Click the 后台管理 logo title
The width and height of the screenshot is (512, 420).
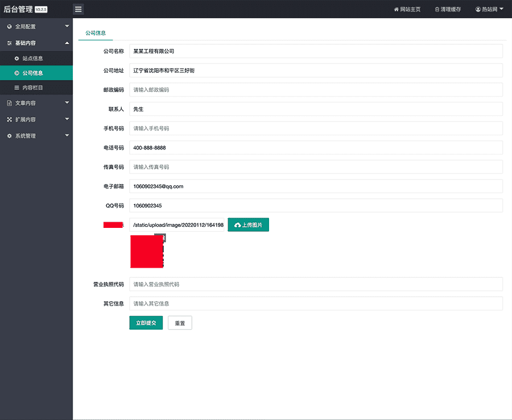point(18,9)
